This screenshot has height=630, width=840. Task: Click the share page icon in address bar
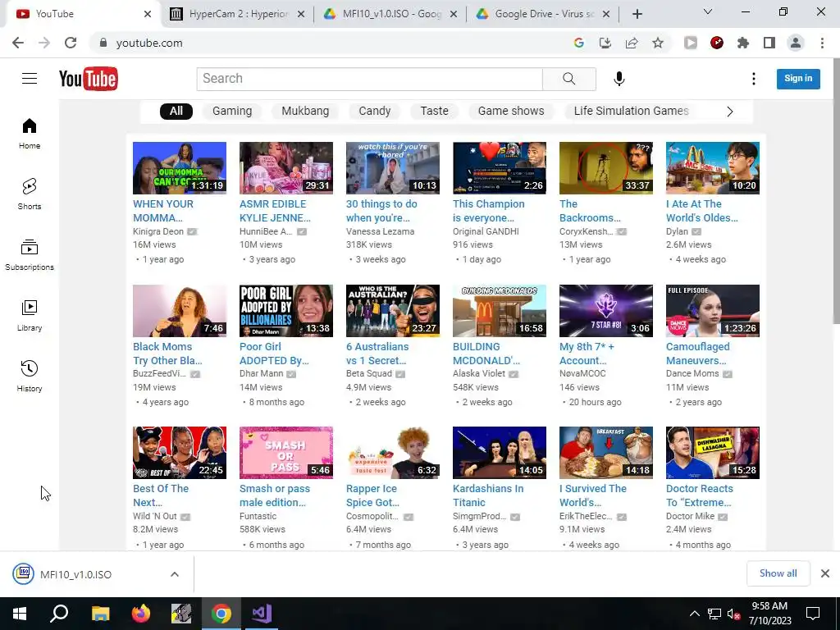click(x=632, y=43)
